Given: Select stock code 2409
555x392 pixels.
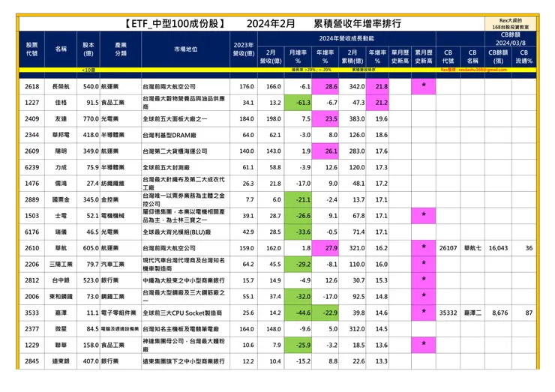Looking at the screenshot, I should pyautogui.click(x=31, y=119).
